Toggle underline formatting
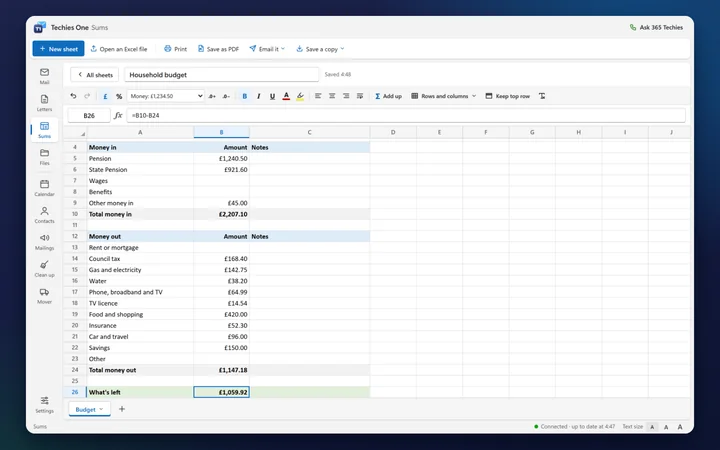 click(272, 96)
